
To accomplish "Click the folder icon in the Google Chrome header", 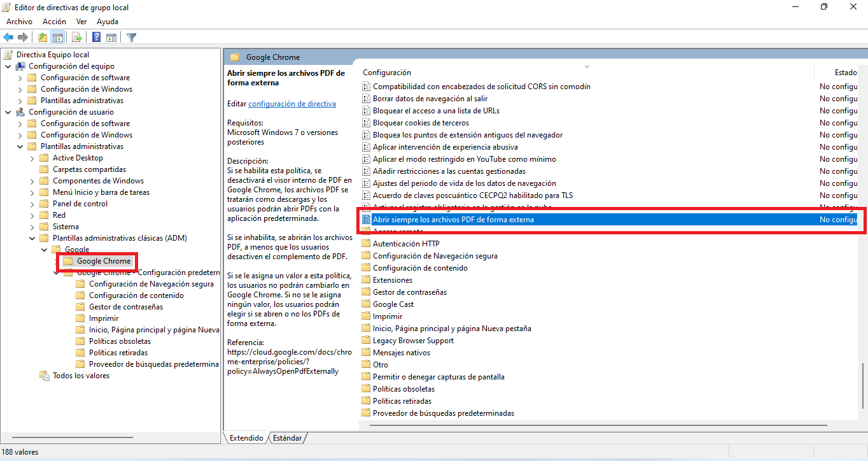I will [x=235, y=57].
